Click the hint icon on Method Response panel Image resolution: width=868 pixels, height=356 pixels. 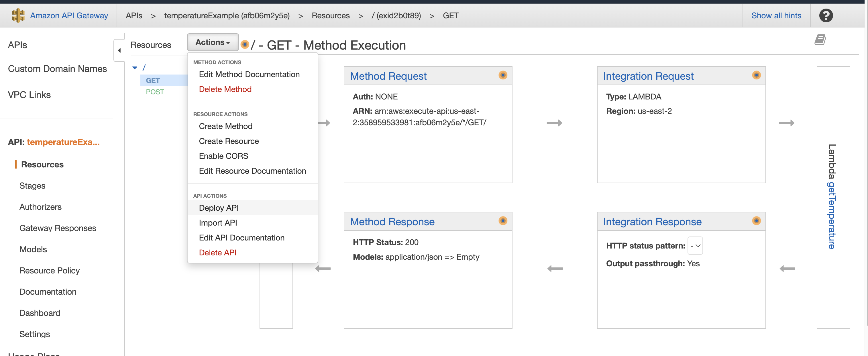point(503,221)
